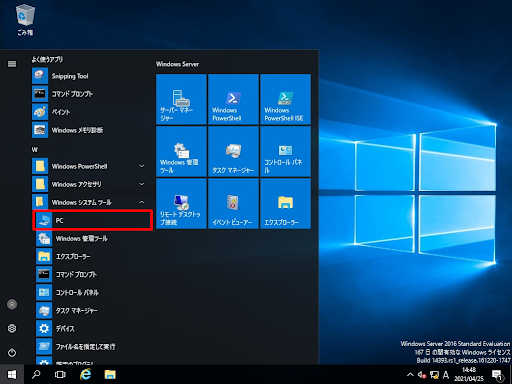512x384 pixels.
Task: Expand the hamburger menu at the Start menu top
Action: click(12, 64)
